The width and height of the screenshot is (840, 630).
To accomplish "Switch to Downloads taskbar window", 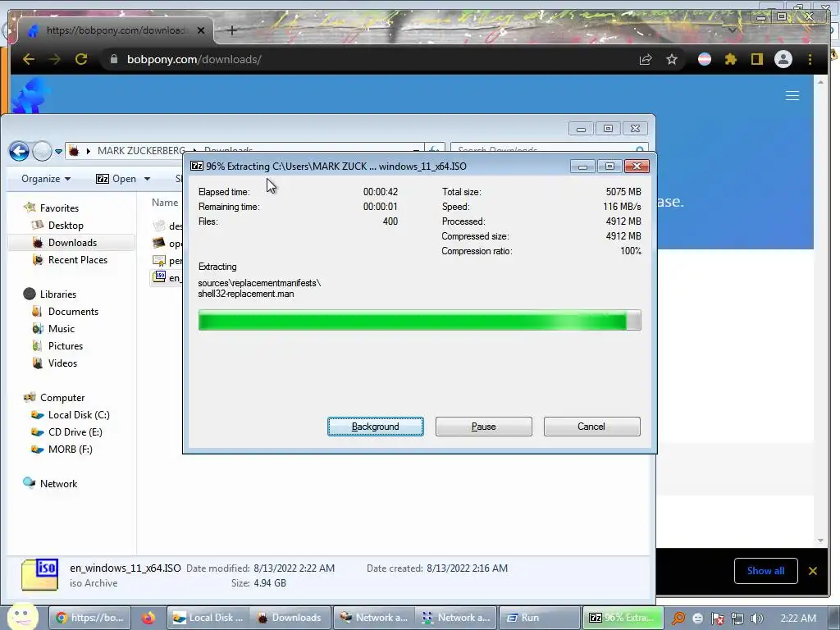I will 290,618.
